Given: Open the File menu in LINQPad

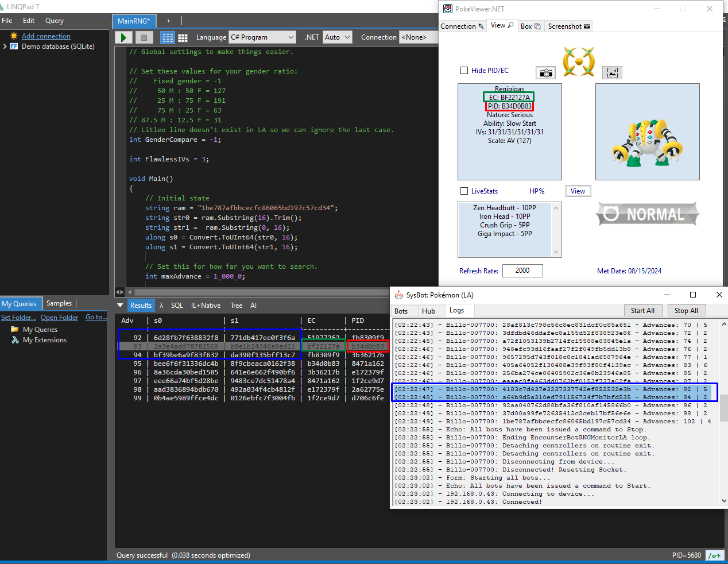Looking at the screenshot, I should coord(7,21).
